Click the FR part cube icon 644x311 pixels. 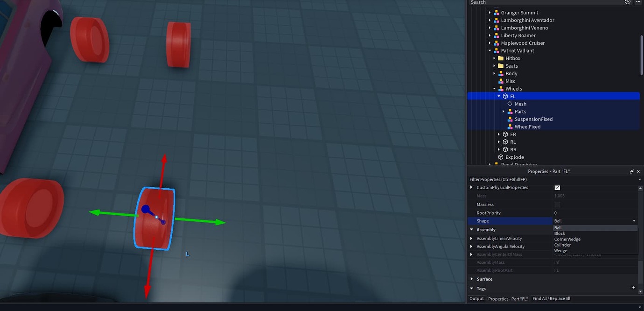(x=505, y=134)
